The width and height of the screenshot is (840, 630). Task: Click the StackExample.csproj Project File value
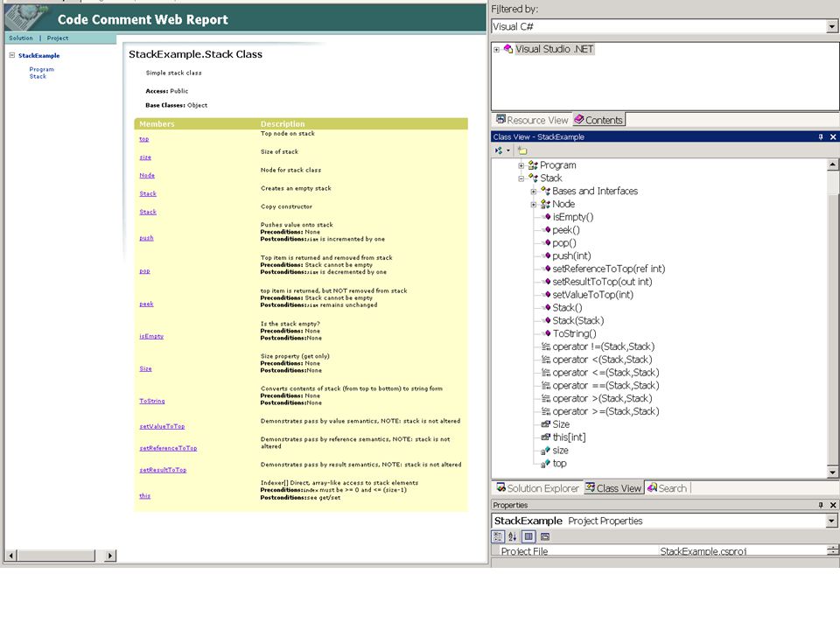pos(703,550)
